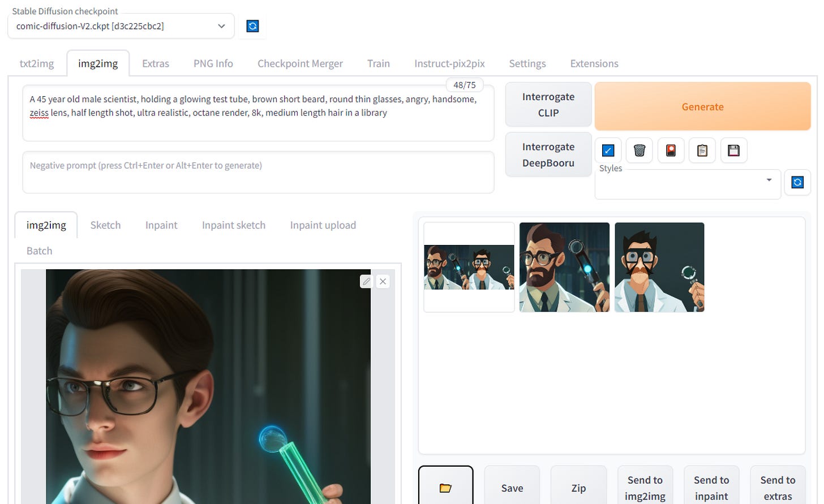
Task: Select the middle generated scientist thumbnail
Action: click(564, 267)
